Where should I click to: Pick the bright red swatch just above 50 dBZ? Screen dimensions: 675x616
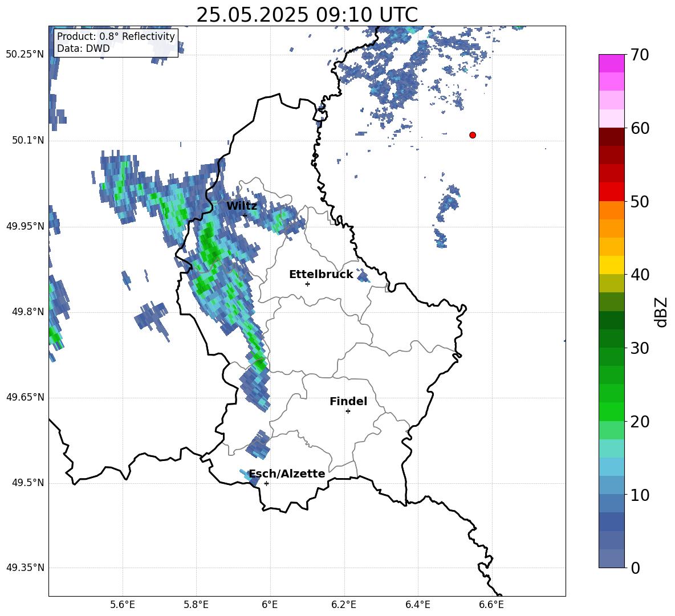coord(612,192)
